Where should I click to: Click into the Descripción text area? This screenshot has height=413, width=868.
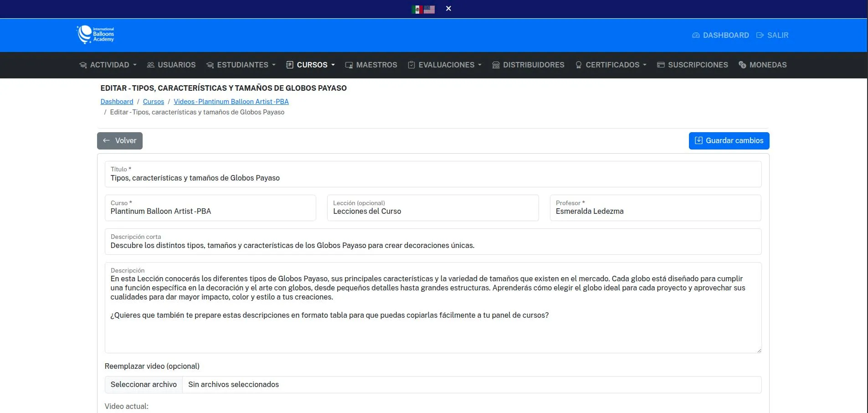click(x=433, y=308)
